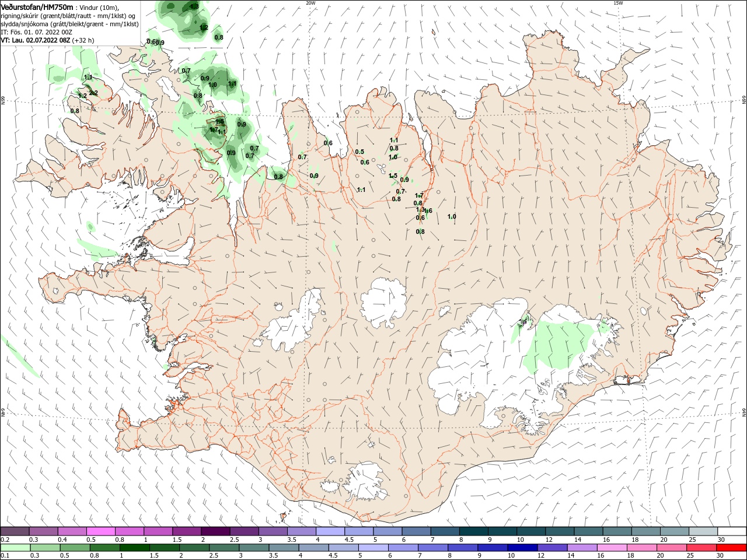Viewport: 747px width, 560px height.
Task: Click the 0.1 label on the rain legend
Action: pyautogui.click(x=5, y=556)
